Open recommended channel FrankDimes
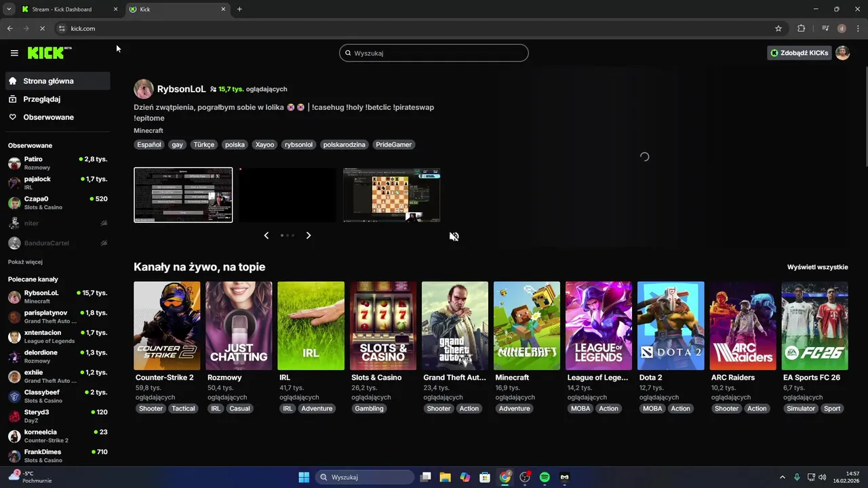 click(x=58, y=455)
